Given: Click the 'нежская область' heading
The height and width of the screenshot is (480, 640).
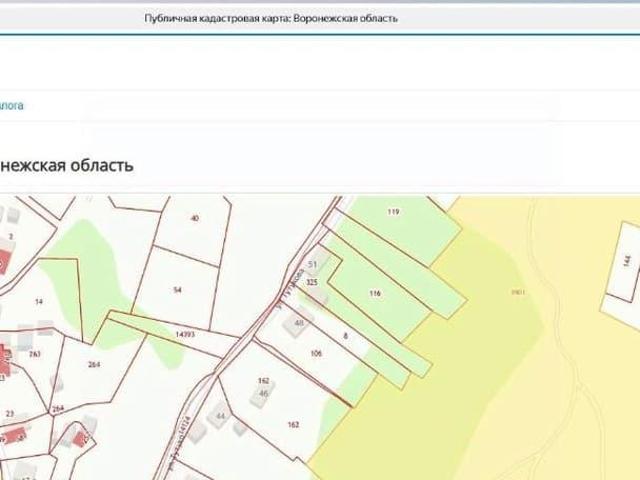Looking at the screenshot, I should click(x=66, y=166).
